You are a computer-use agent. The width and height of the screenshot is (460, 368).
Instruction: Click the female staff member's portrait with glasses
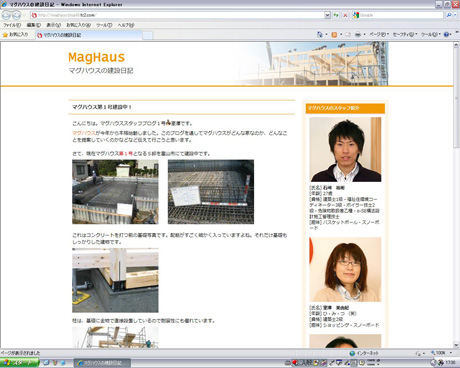pos(345,270)
